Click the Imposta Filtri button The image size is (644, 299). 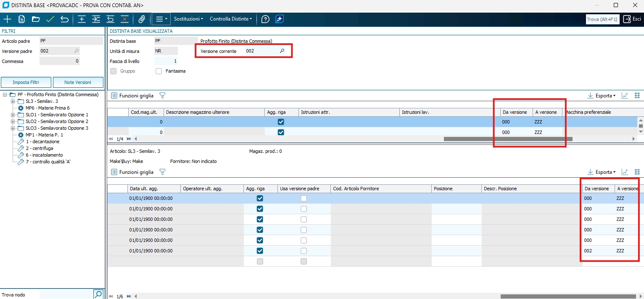(26, 82)
